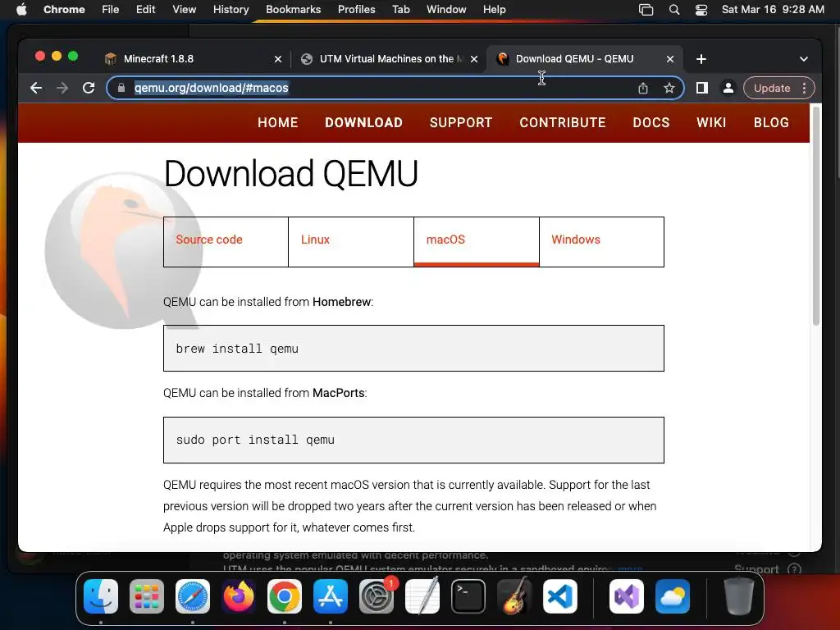Open the File menu
This screenshot has height=630, width=840.
[x=111, y=10]
